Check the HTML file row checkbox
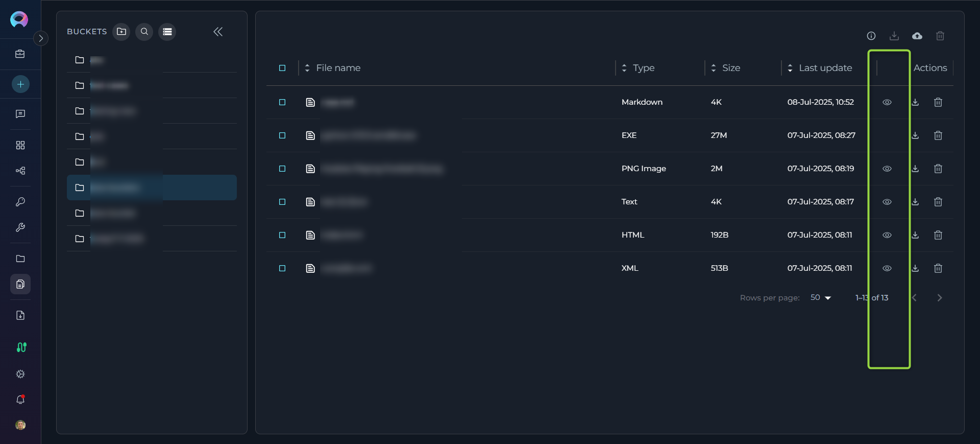The image size is (980, 444). coord(282,235)
